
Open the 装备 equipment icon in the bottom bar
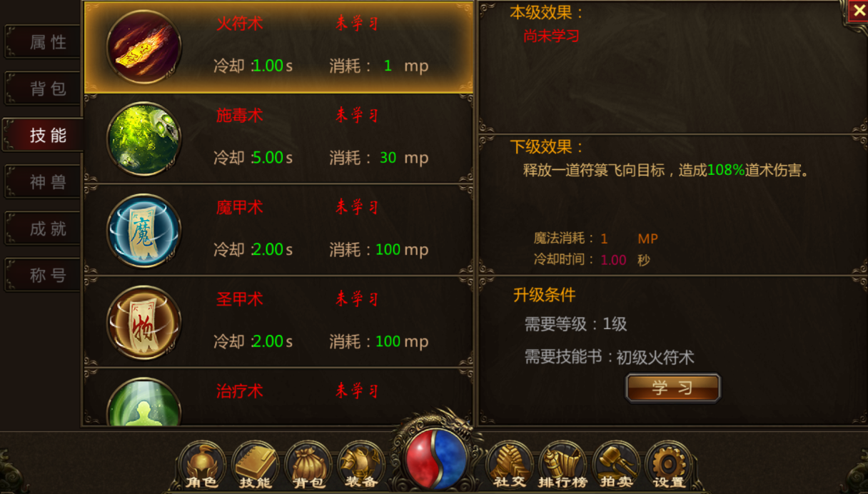(361, 465)
